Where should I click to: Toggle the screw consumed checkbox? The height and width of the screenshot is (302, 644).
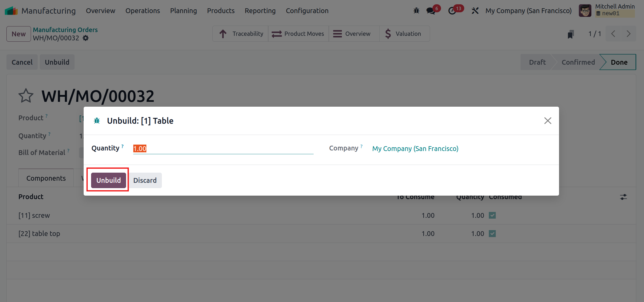tap(492, 215)
